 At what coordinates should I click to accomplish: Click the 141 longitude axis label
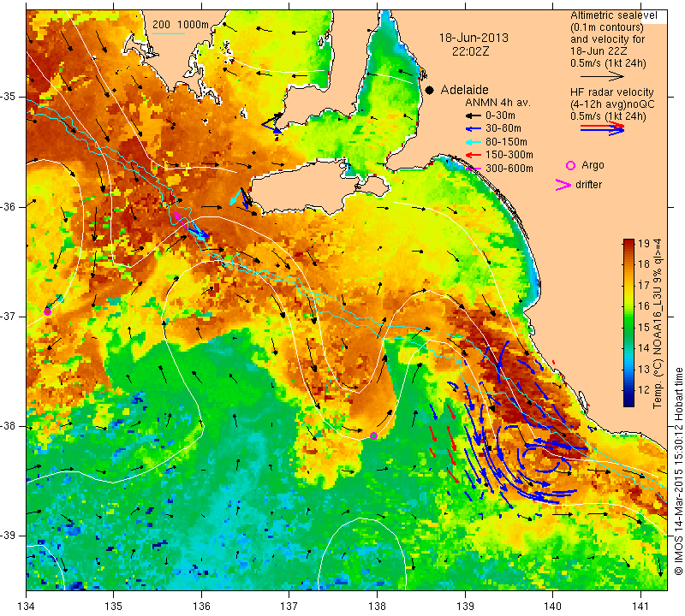pos(640,607)
